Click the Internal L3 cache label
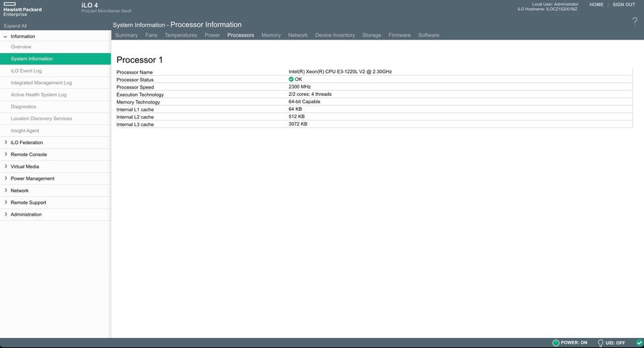644x348 pixels. (x=135, y=124)
